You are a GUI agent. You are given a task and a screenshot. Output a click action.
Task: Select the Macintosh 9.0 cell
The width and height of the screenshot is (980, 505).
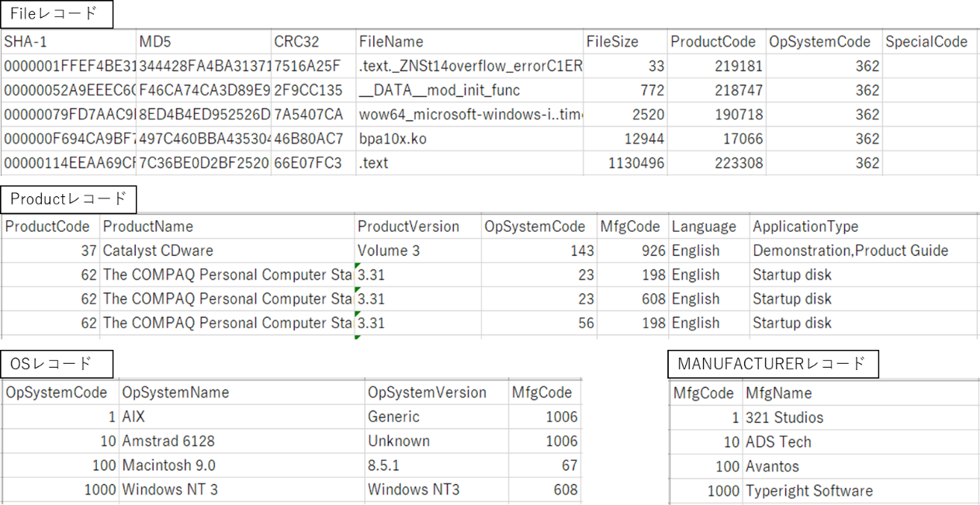(169, 465)
